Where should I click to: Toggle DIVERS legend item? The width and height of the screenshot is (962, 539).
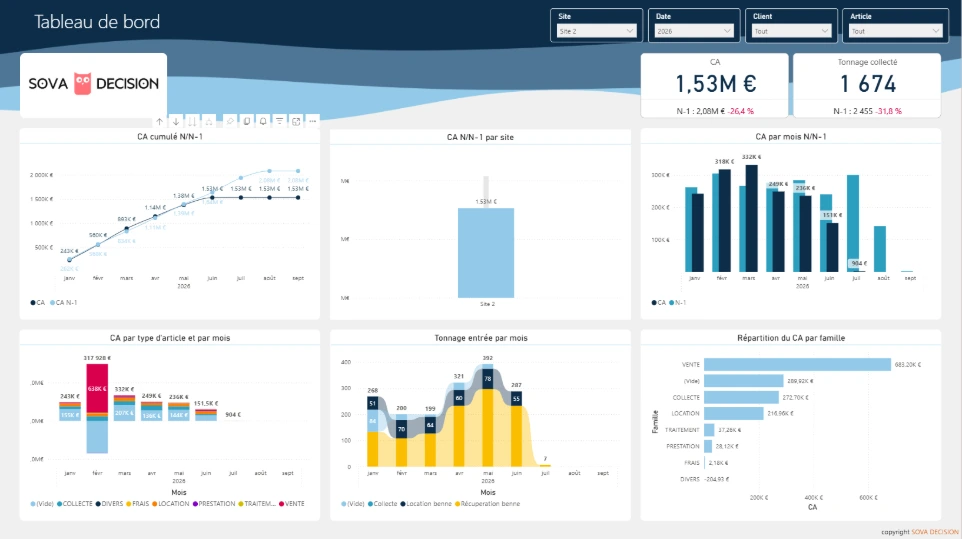[x=109, y=504]
